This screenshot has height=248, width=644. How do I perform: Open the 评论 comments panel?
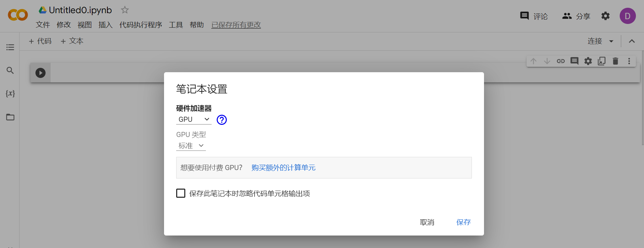(x=534, y=16)
